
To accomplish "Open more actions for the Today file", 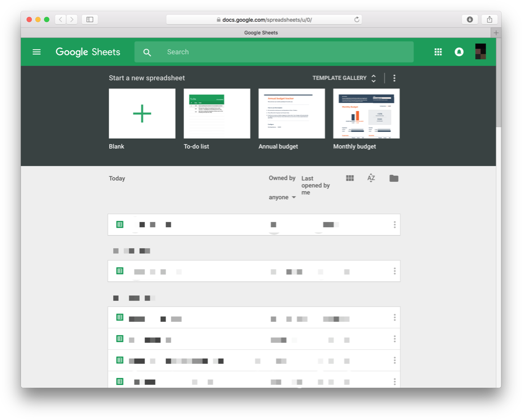I will (x=395, y=225).
